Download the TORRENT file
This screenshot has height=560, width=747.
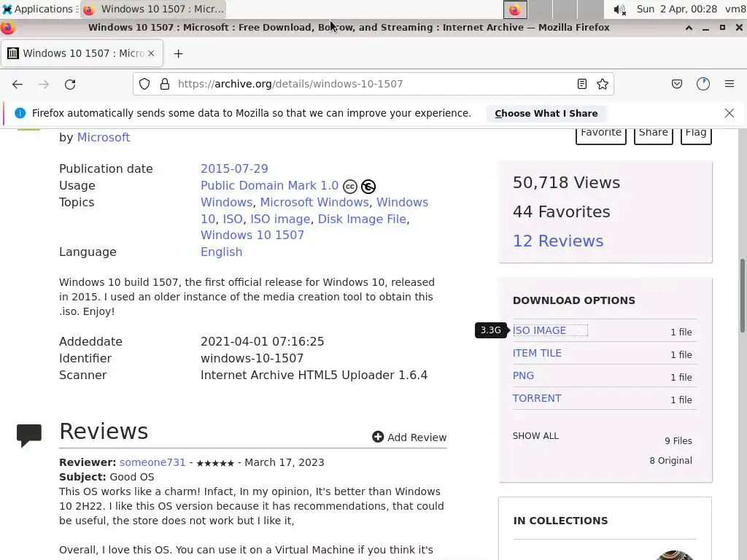(x=537, y=399)
